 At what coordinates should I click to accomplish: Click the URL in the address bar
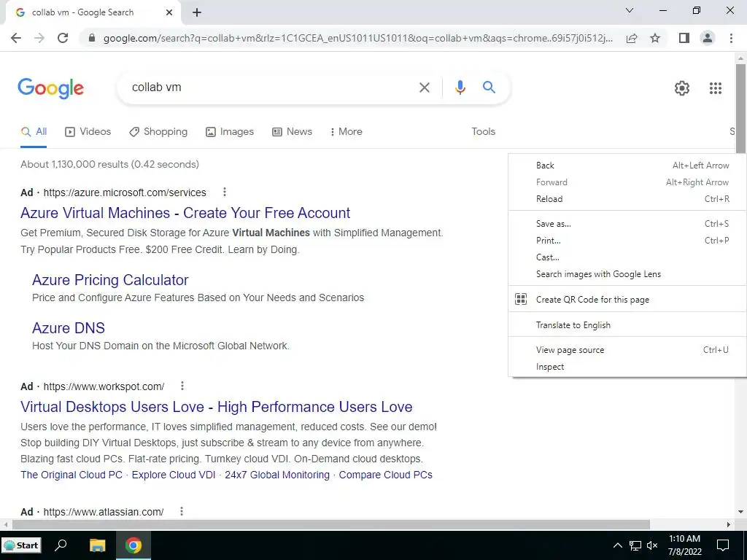click(357, 38)
